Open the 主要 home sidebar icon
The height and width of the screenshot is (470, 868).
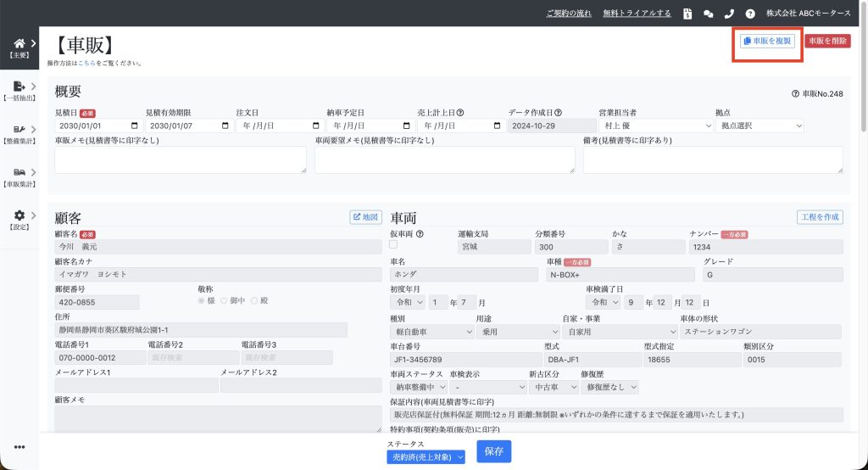[x=19, y=44]
